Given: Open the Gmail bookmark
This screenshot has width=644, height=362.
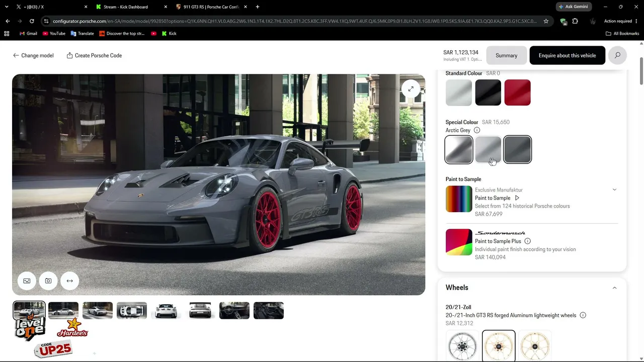Looking at the screenshot, I should coord(28,34).
